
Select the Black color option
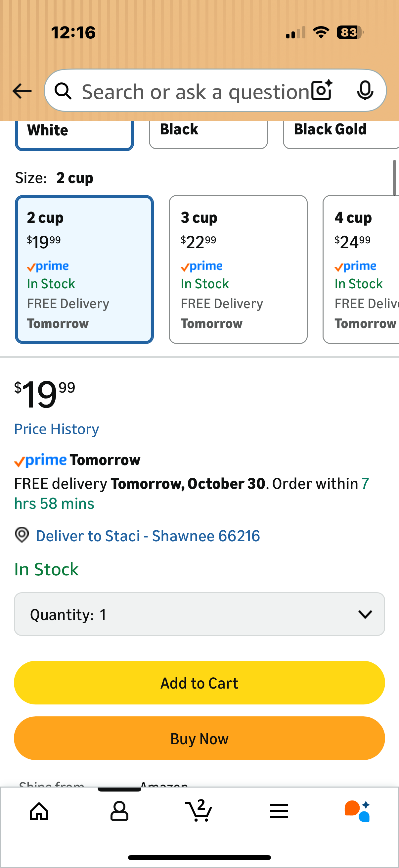click(208, 132)
